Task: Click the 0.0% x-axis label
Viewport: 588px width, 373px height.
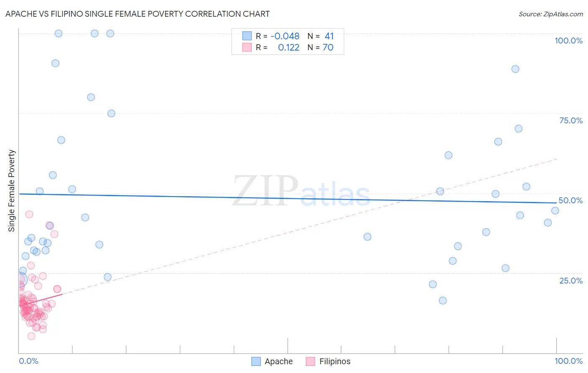Action: (x=29, y=361)
